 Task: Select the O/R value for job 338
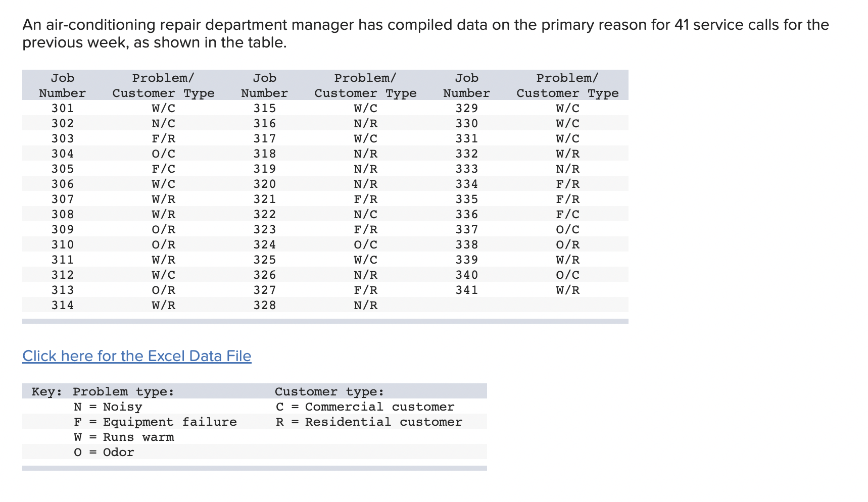point(568,244)
